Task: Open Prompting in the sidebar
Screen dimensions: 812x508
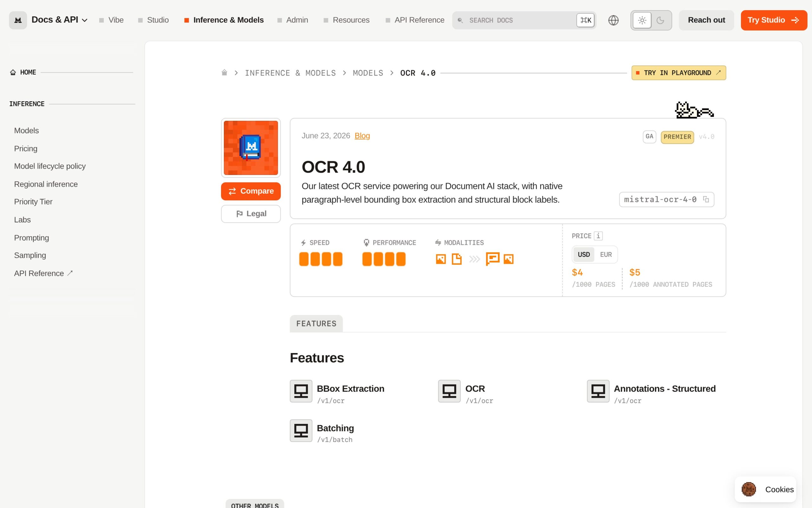Action: point(31,237)
